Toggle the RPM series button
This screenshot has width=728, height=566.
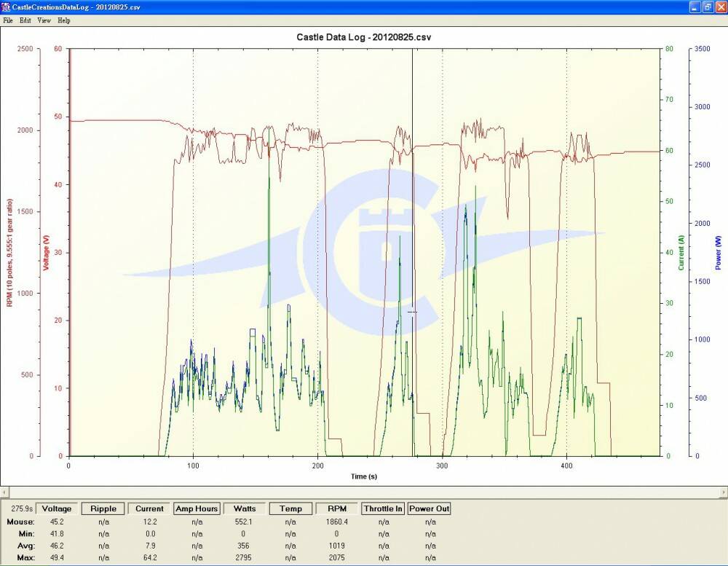[x=337, y=508]
